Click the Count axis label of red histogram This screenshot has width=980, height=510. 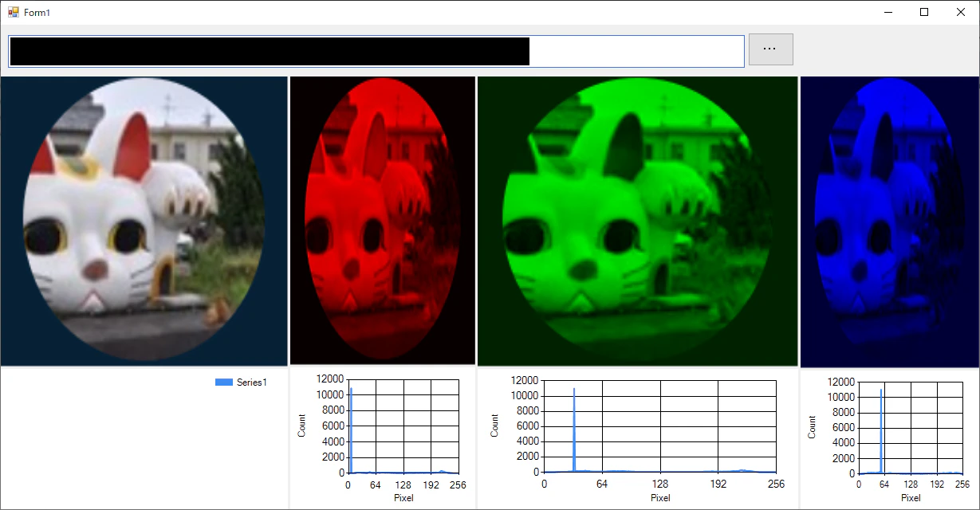coord(301,426)
